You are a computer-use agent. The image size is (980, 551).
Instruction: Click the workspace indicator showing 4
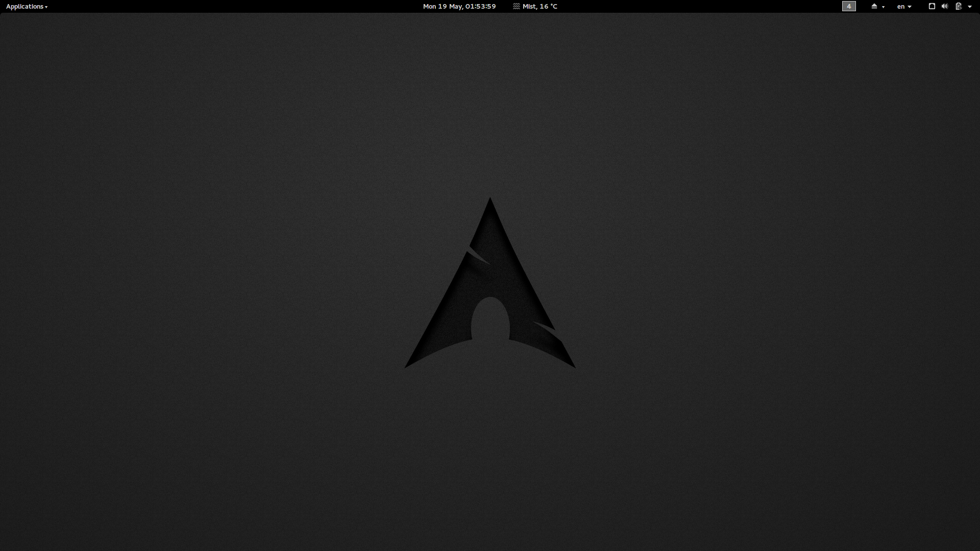(x=849, y=6)
